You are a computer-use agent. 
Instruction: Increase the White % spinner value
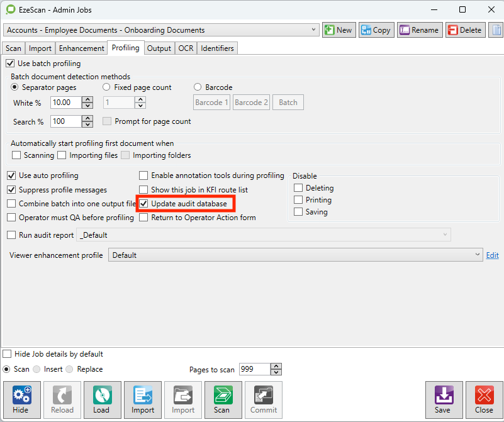click(x=87, y=99)
